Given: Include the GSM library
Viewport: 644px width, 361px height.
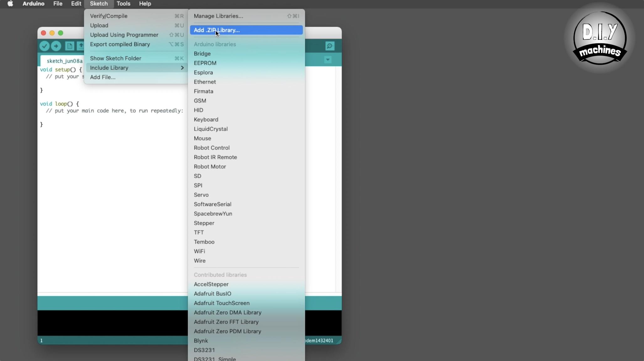Looking at the screenshot, I should tap(246, 101).
